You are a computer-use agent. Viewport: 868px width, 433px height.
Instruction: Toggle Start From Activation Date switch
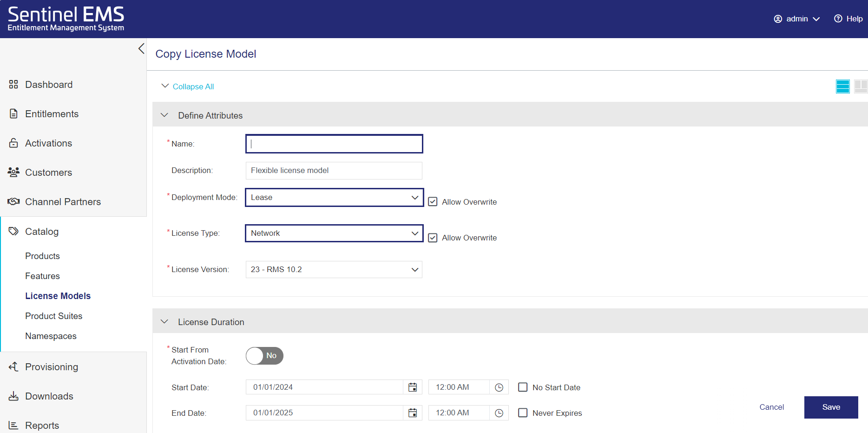pos(264,356)
